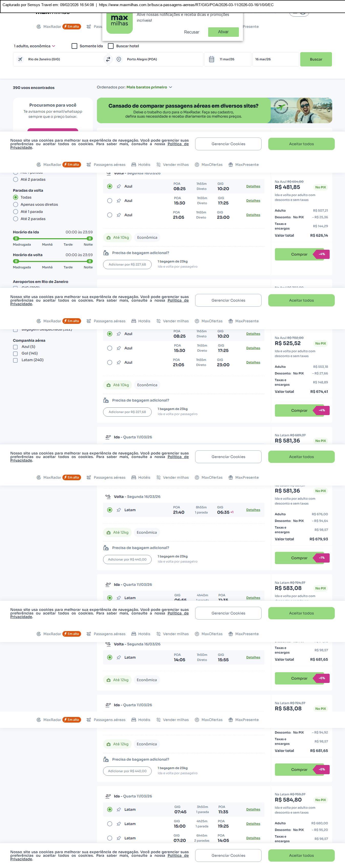Check the 'Buscar hotel' checkbox

click(111, 46)
